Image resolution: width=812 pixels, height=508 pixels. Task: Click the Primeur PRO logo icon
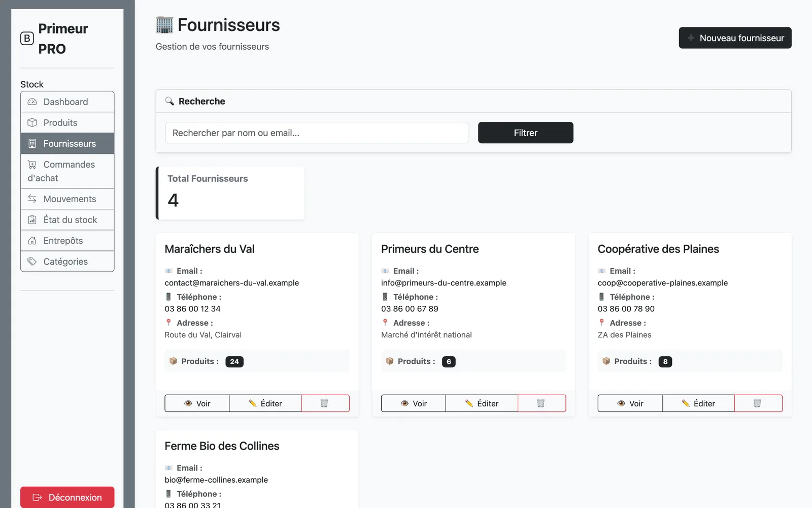27,39
